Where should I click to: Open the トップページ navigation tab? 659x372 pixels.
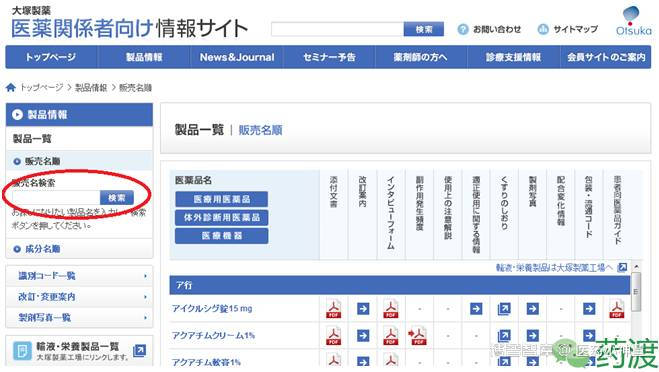(x=51, y=57)
